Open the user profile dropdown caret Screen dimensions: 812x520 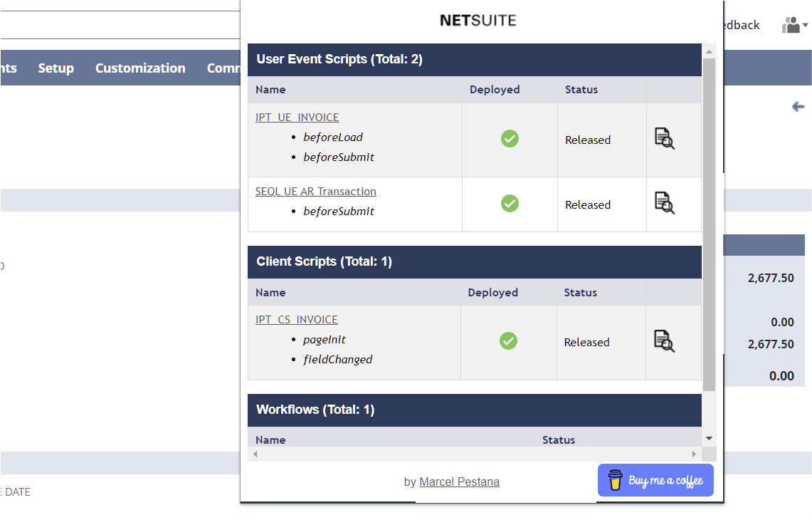point(803,25)
